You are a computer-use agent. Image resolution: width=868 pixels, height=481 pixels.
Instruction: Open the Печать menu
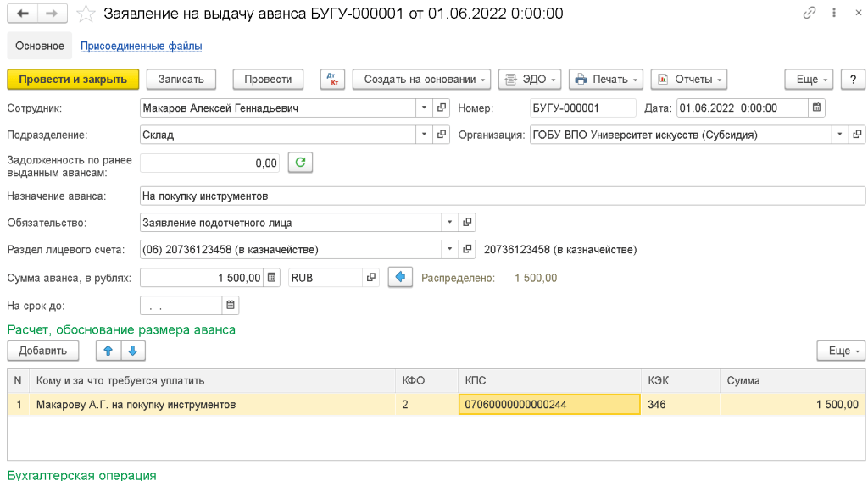(x=605, y=79)
